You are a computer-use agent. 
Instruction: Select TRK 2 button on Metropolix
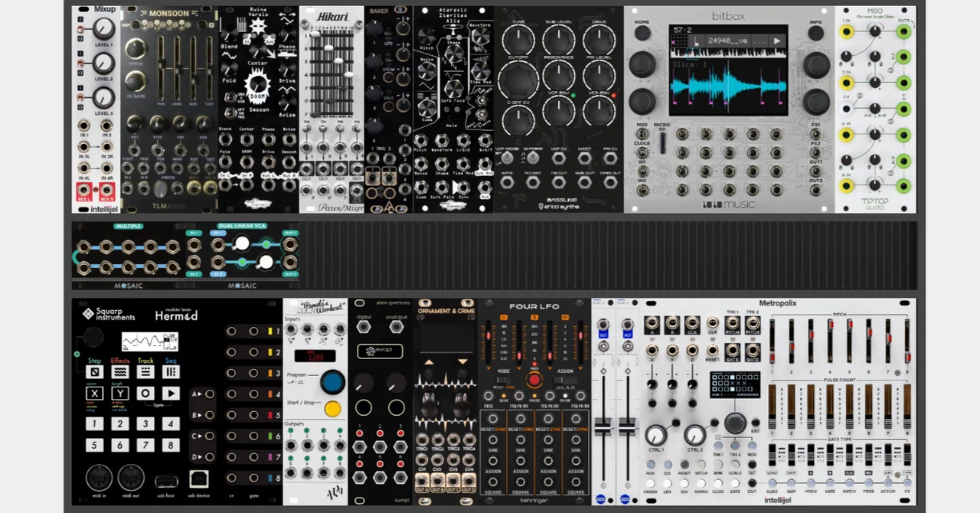(735, 445)
